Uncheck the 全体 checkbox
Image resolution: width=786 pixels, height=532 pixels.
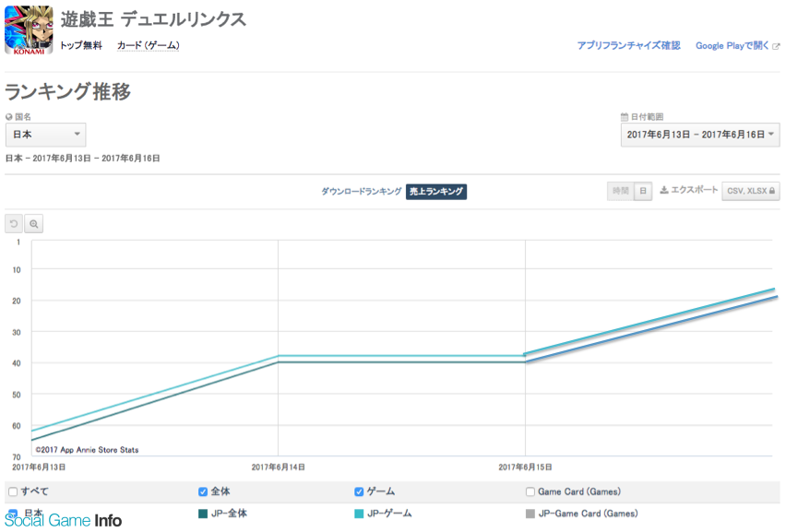[203, 492]
